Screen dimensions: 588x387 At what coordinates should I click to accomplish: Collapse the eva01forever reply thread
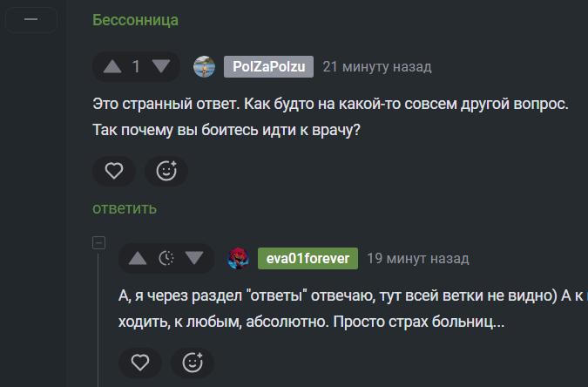[x=99, y=242]
